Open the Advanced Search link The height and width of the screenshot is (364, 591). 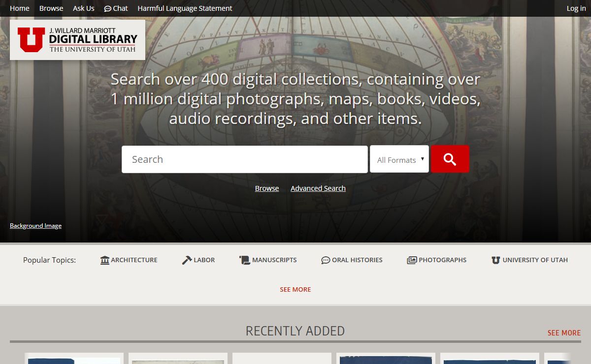click(x=318, y=188)
